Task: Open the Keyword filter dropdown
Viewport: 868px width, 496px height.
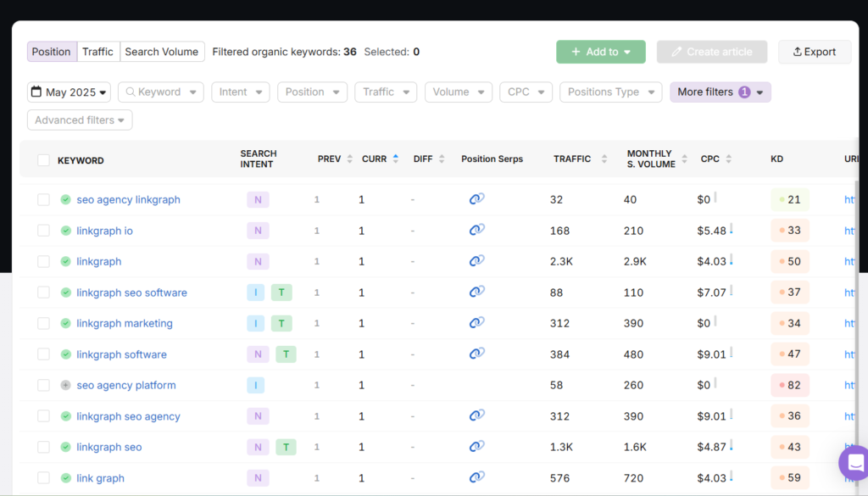Action: [x=160, y=92]
